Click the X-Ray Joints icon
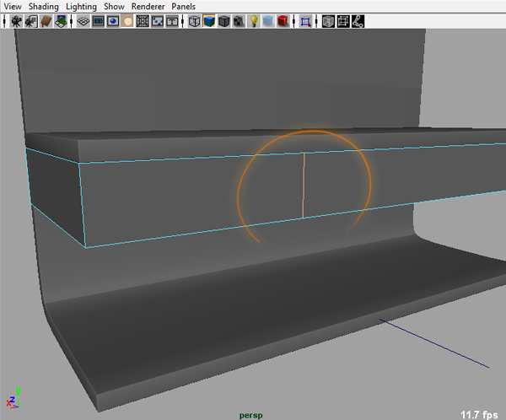The width and height of the screenshot is (506, 420). pyautogui.click(x=358, y=21)
